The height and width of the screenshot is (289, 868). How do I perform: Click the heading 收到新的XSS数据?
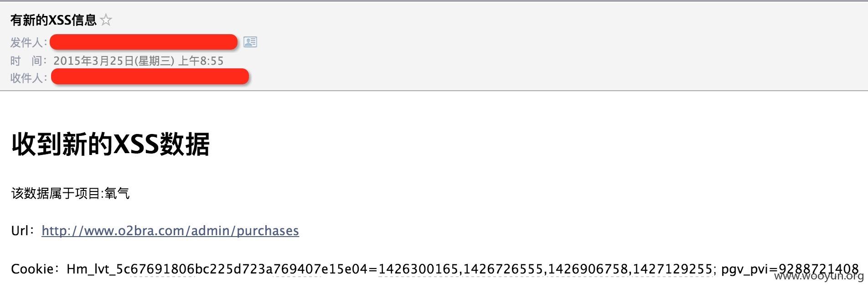coord(110,144)
